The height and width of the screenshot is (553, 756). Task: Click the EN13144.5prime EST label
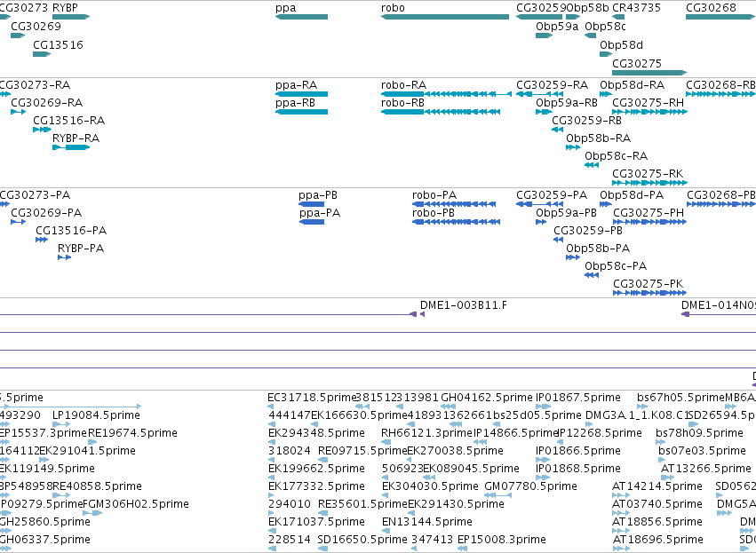427,522
